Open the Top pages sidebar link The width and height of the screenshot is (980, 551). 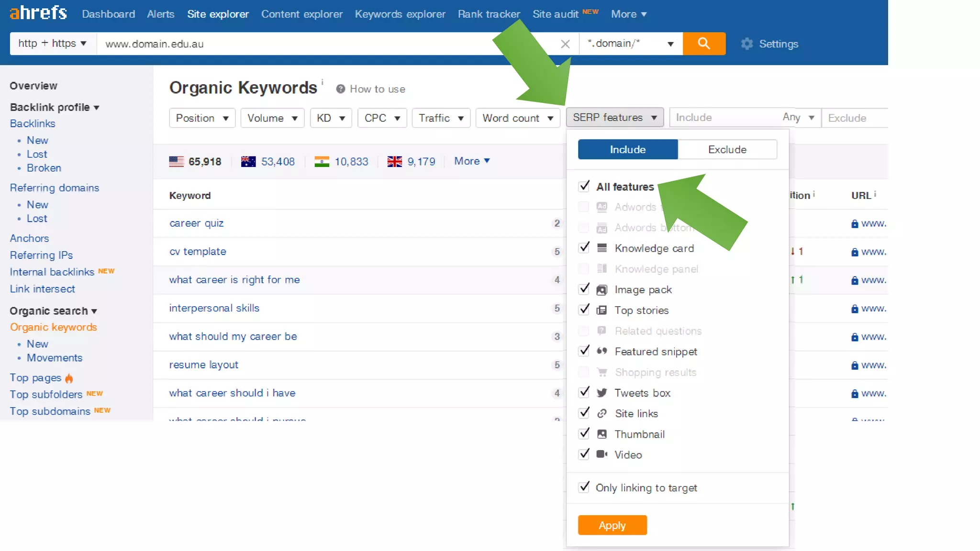click(35, 378)
